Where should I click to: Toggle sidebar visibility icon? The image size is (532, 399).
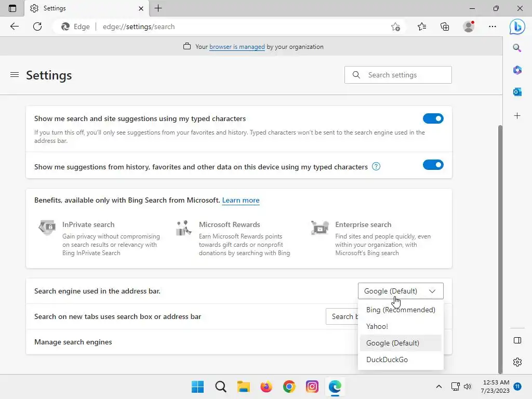[517, 340]
